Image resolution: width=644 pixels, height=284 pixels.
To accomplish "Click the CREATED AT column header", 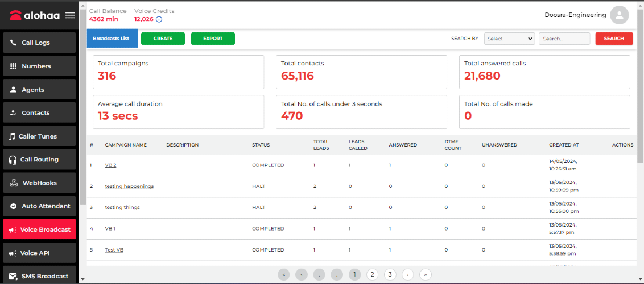I will (564, 145).
